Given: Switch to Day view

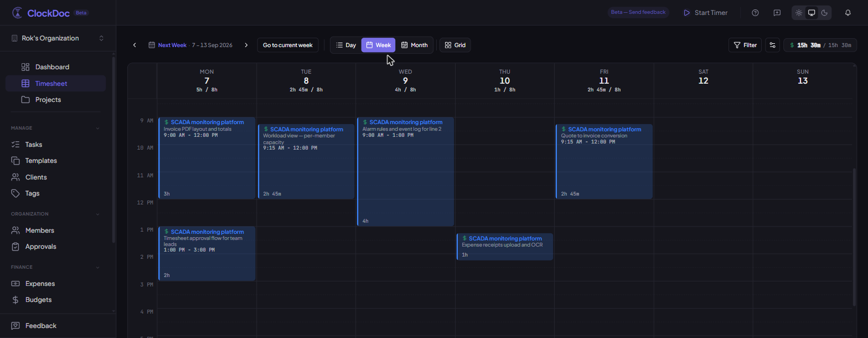Looking at the screenshot, I should 346,45.
